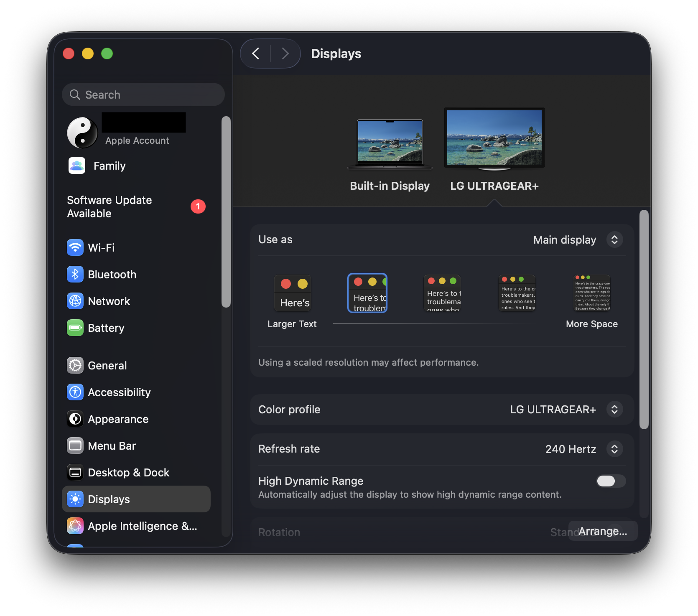Click the HDR description text
This screenshot has height=616, width=698.
tap(410, 494)
